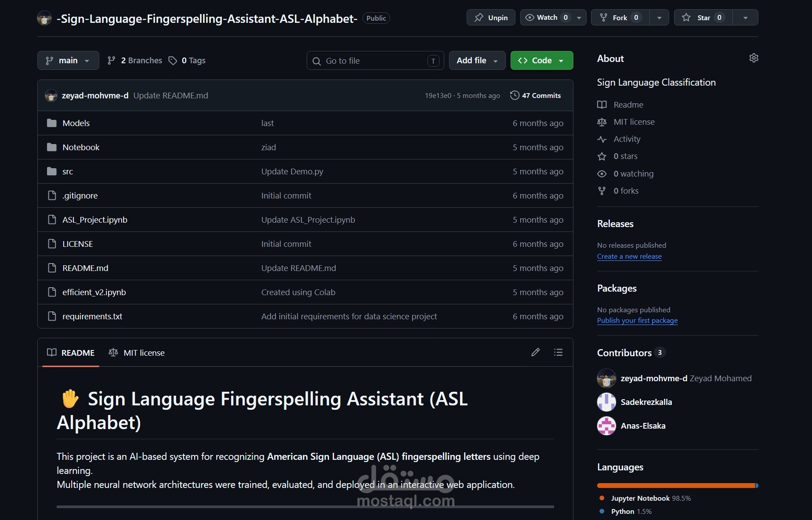Open the latest commit message Update README.md
This screenshot has height=520, width=812.
pyautogui.click(x=171, y=95)
